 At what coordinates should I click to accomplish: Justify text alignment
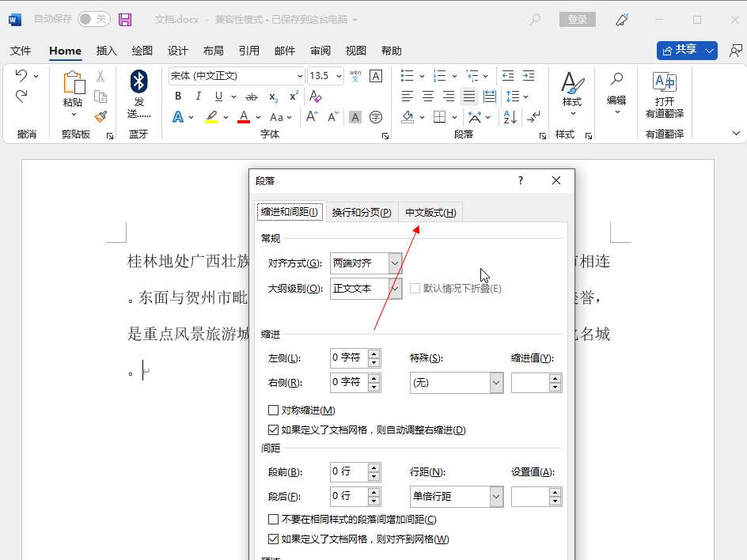pyautogui.click(x=469, y=96)
